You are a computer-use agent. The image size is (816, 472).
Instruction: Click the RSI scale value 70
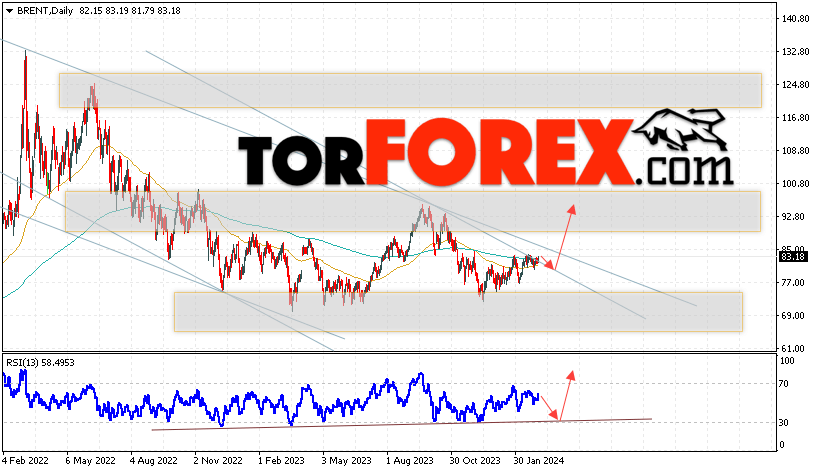784,384
